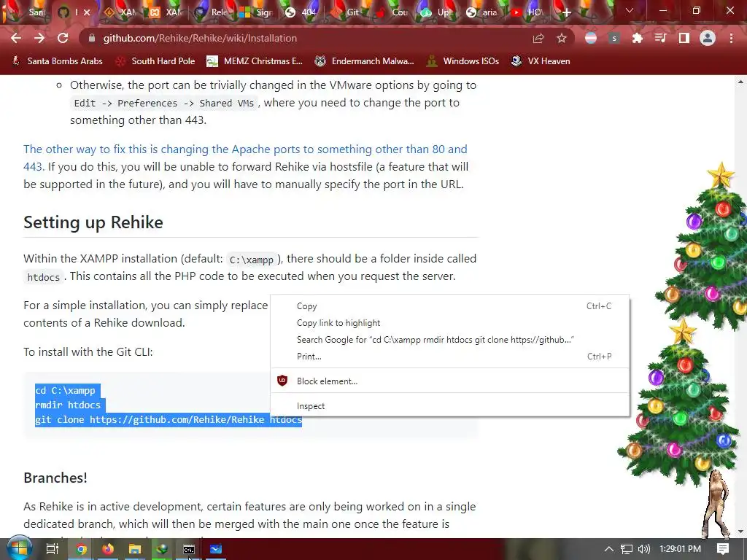The height and width of the screenshot is (560, 747).
Task: Click the highlighted 'cd C:\xampp' code line
Action: coord(65,391)
